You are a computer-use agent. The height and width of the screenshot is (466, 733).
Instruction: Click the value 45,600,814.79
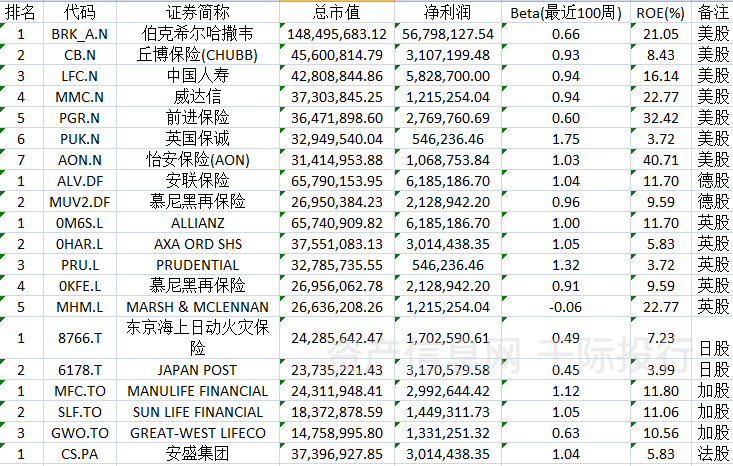point(337,55)
